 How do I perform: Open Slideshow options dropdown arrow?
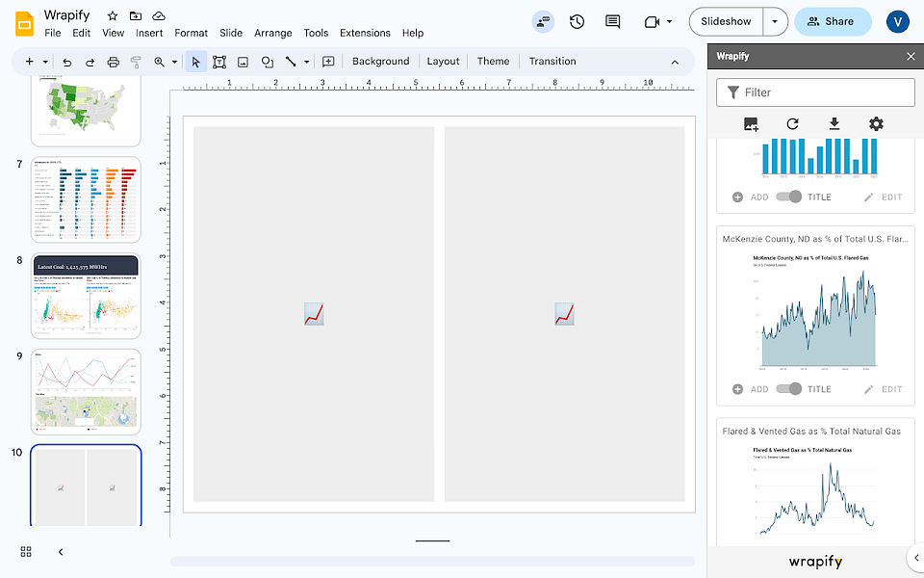pos(775,22)
